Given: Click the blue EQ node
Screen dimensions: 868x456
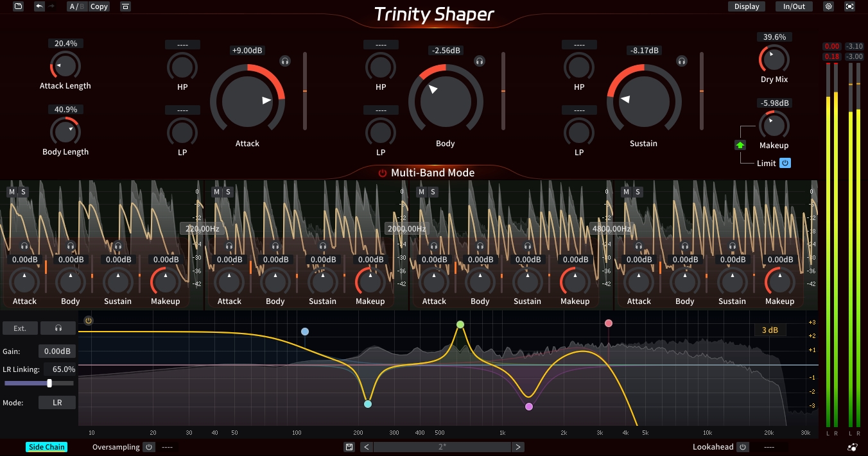Looking at the screenshot, I should point(305,332).
